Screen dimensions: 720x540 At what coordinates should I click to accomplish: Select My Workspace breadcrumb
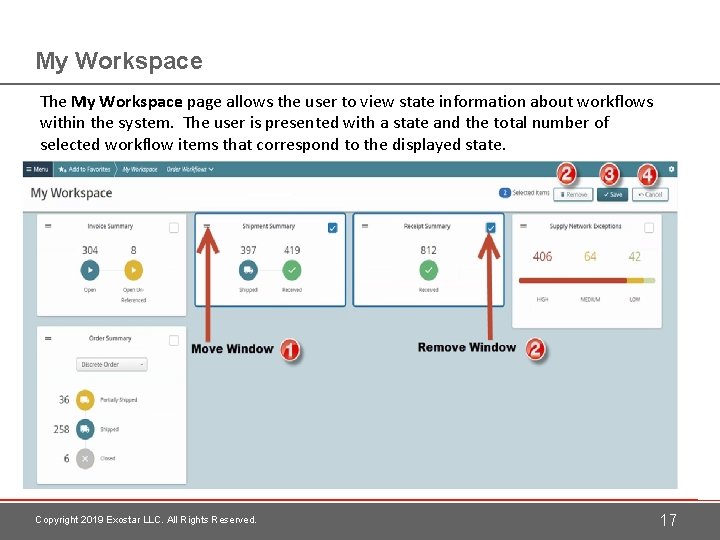(x=140, y=169)
